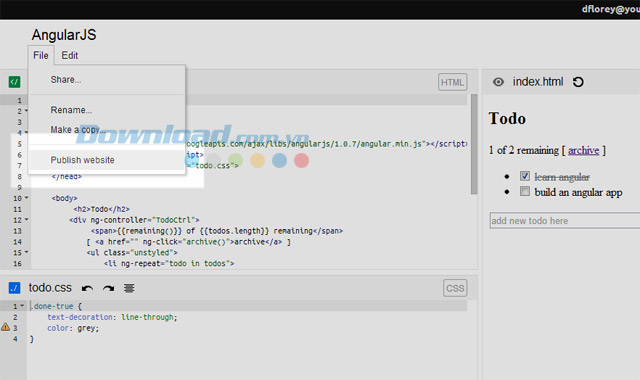The height and width of the screenshot is (380, 640).
Task: Collapse the div fold arrow on line 12
Action: [27, 220]
